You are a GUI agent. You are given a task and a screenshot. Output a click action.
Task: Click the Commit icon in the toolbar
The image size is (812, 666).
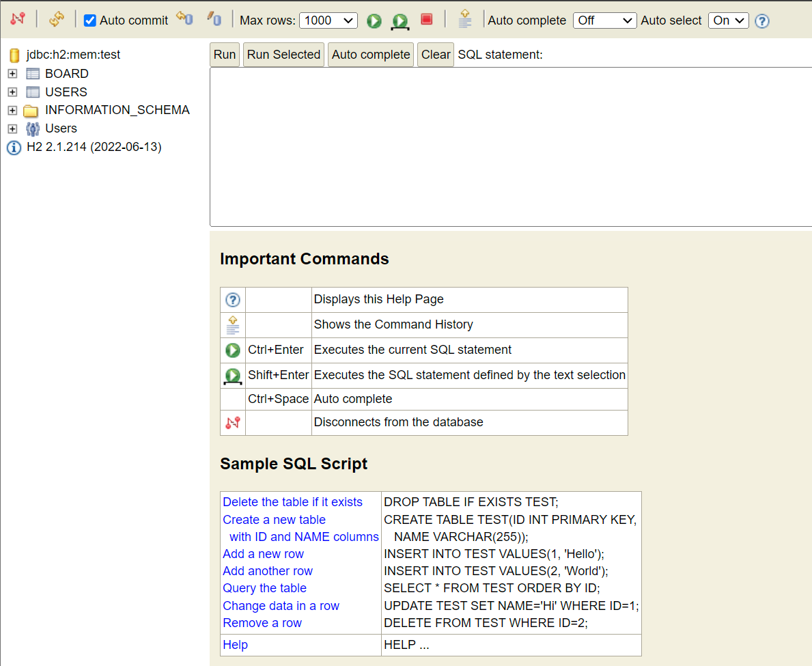pyautogui.click(x=214, y=19)
